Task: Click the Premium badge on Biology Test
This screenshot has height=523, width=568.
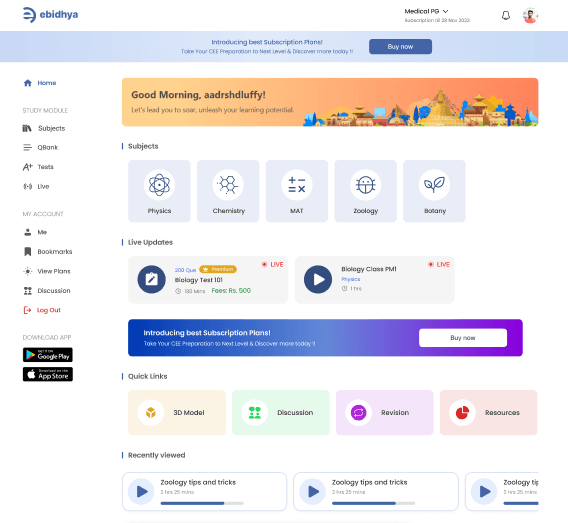Action: click(218, 269)
